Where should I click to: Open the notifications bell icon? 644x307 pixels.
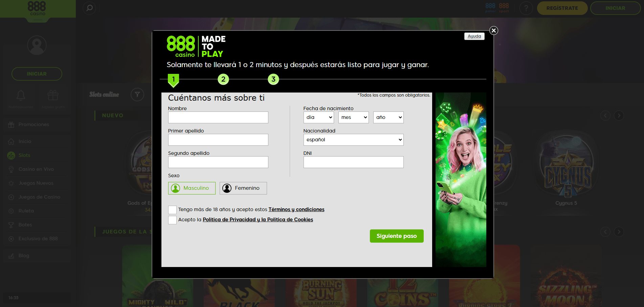21,95
